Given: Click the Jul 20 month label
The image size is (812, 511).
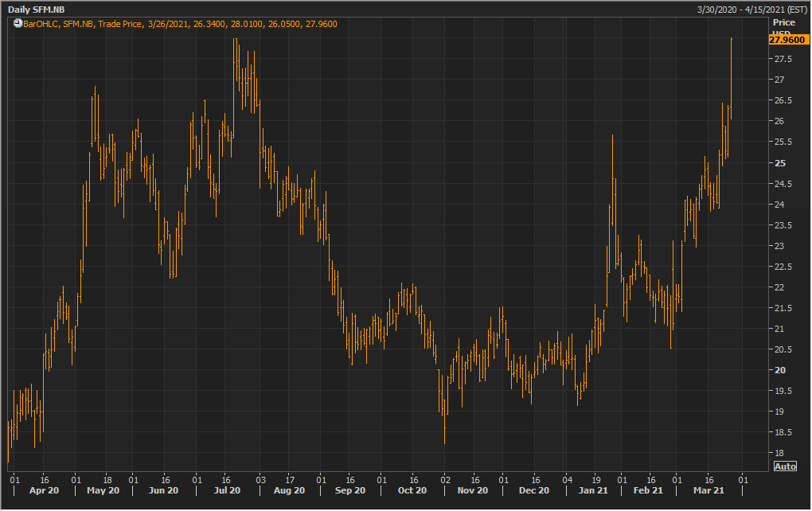Looking at the screenshot, I should pos(227,490).
